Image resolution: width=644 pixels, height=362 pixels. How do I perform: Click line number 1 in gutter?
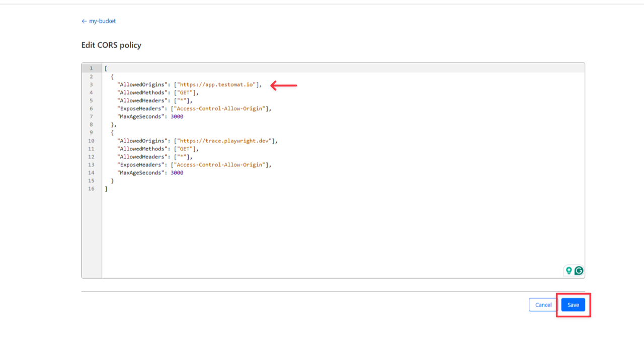point(91,68)
